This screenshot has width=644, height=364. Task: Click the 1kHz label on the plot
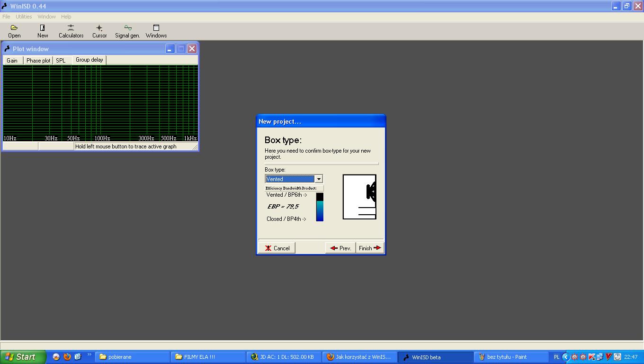coord(190,138)
